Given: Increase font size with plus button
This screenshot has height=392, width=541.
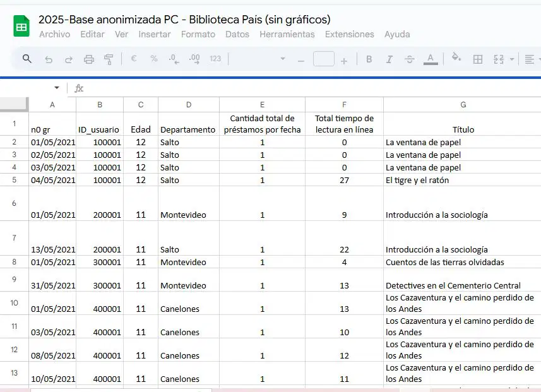Looking at the screenshot, I should click(x=343, y=61).
